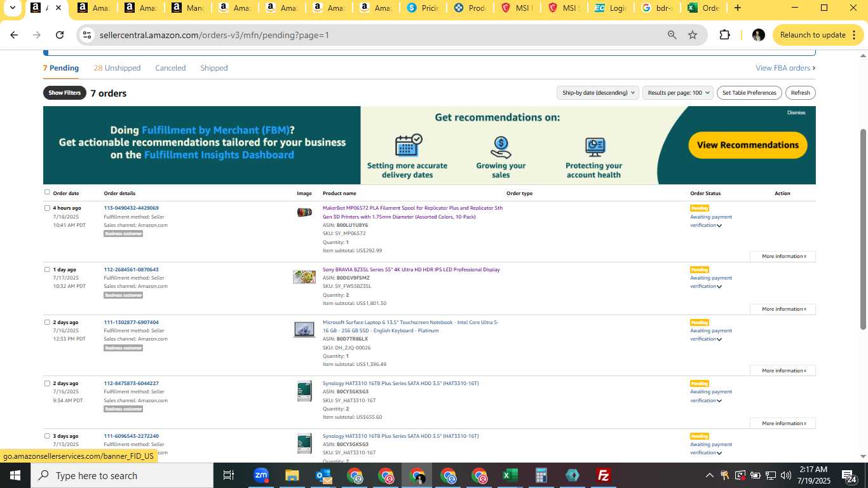Open Zoom from the taskbar

[x=261, y=475]
